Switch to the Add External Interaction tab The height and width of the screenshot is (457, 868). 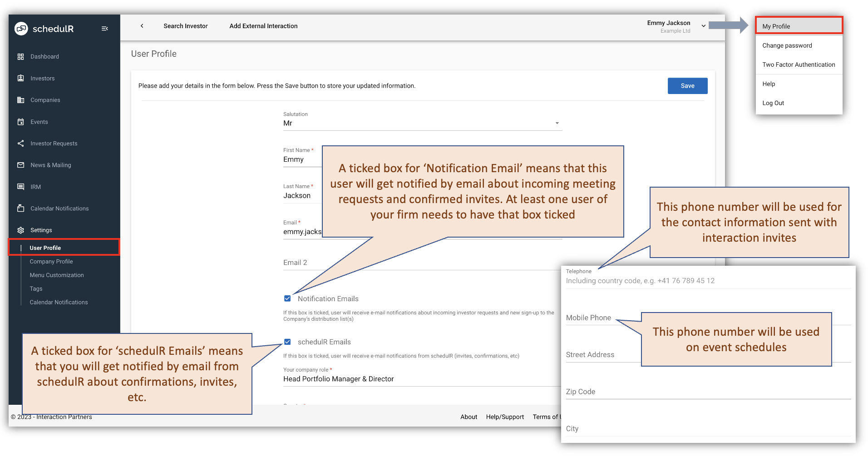(263, 26)
